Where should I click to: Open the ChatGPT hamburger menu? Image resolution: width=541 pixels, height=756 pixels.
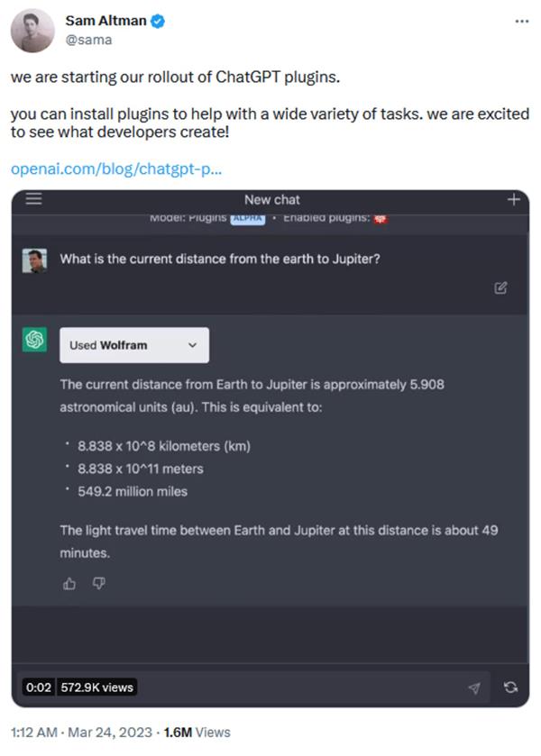[x=33, y=199]
